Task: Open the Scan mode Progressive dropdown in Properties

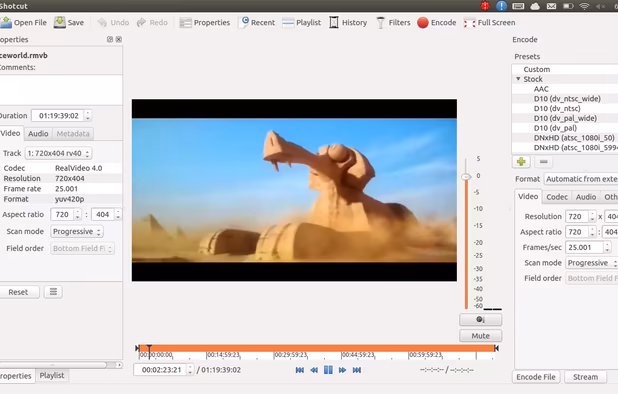Action: (x=77, y=231)
